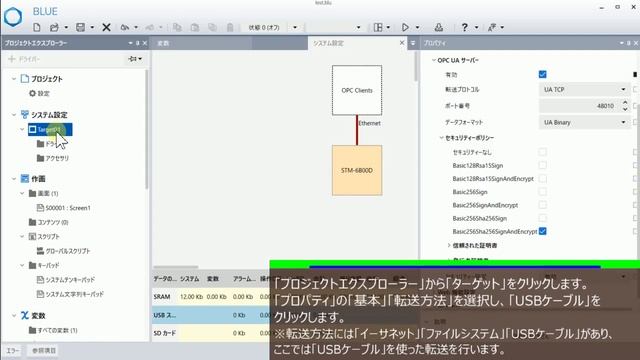Click the ポート番号 48010 input field
The height and width of the screenshot is (360, 640).
pyautogui.click(x=580, y=106)
